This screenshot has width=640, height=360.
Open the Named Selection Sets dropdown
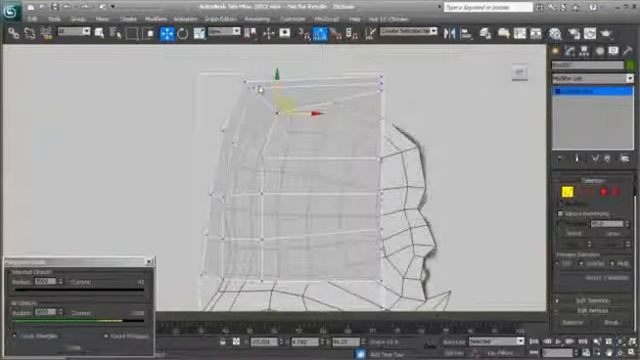coord(409,31)
